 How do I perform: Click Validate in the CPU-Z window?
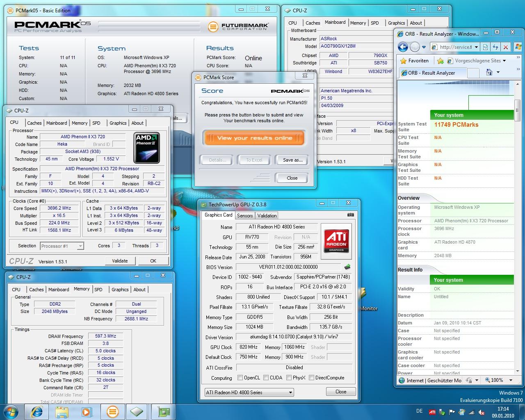click(x=120, y=261)
